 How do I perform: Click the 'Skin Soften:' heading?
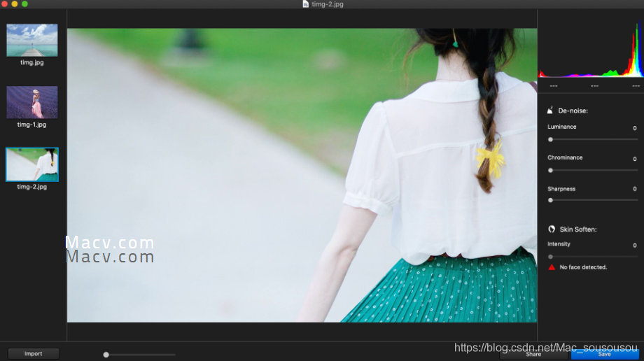pos(578,229)
